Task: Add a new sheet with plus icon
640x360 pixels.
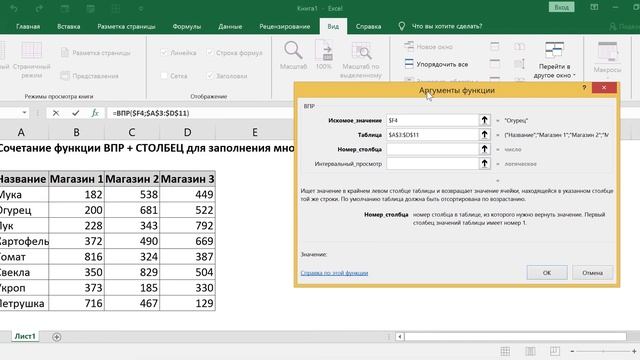Action: (57, 337)
